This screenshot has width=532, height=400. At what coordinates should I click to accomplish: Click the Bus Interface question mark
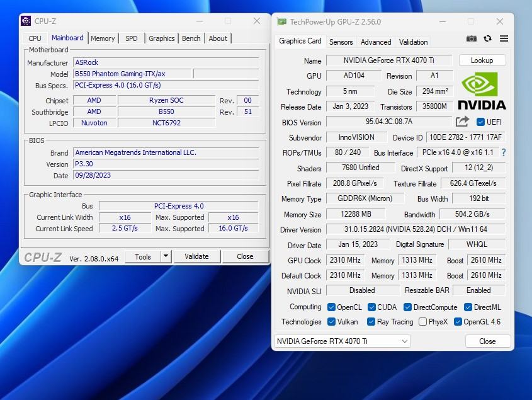[x=504, y=152]
